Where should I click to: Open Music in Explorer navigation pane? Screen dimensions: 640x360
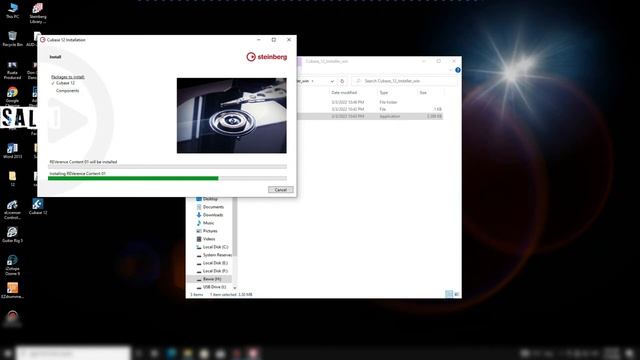tap(205, 223)
